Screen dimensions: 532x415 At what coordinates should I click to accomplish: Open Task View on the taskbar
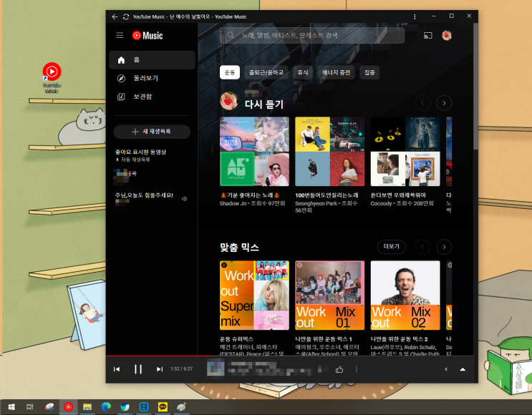[x=30, y=407]
